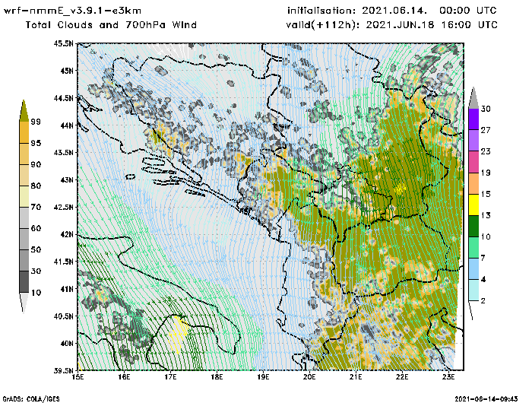
Task: Select the light blue 4–7 wind swatch
Action: (x=473, y=269)
